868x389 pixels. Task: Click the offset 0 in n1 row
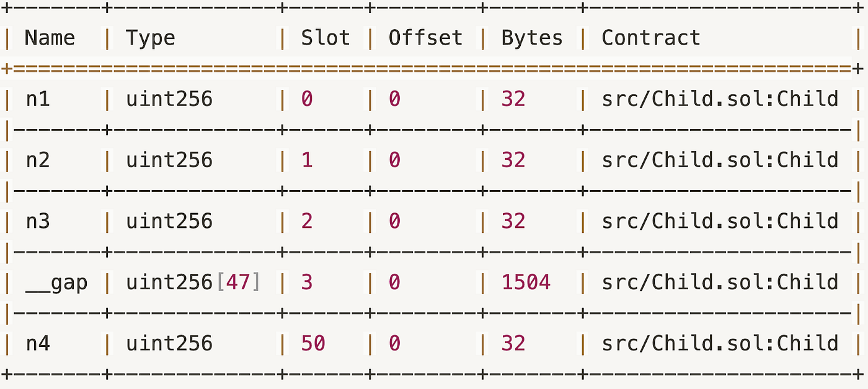pos(394,99)
